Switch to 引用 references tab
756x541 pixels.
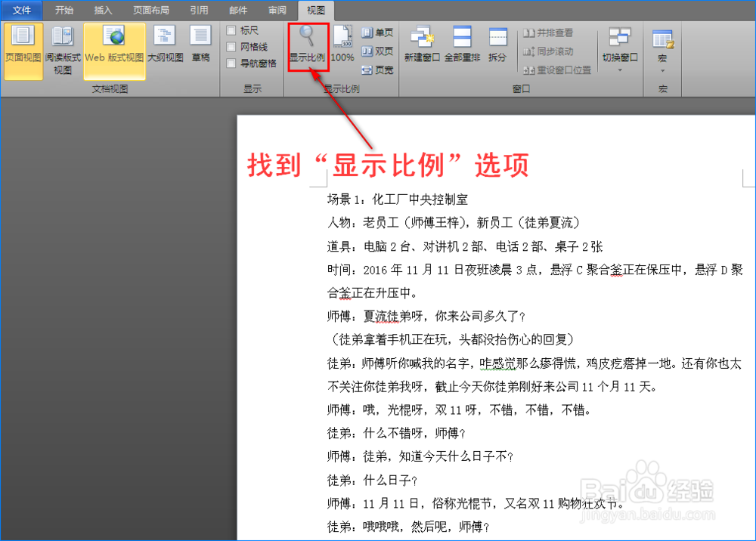(x=199, y=10)
